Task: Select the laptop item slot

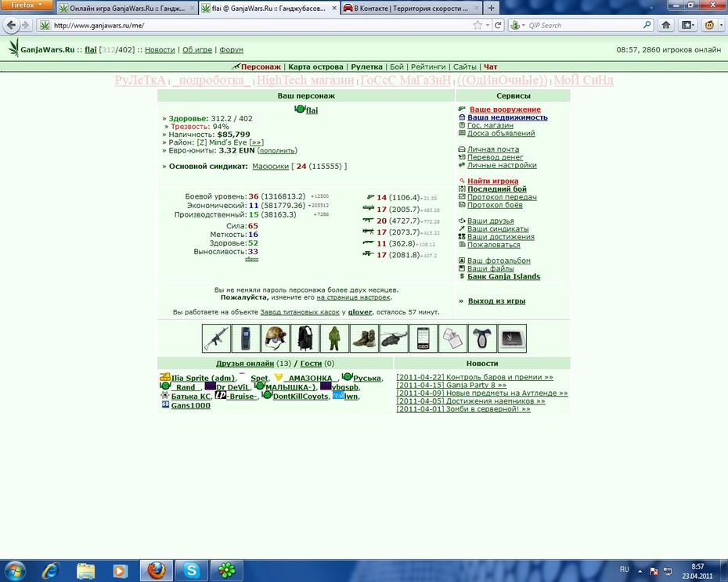Action: coord(512,339)
